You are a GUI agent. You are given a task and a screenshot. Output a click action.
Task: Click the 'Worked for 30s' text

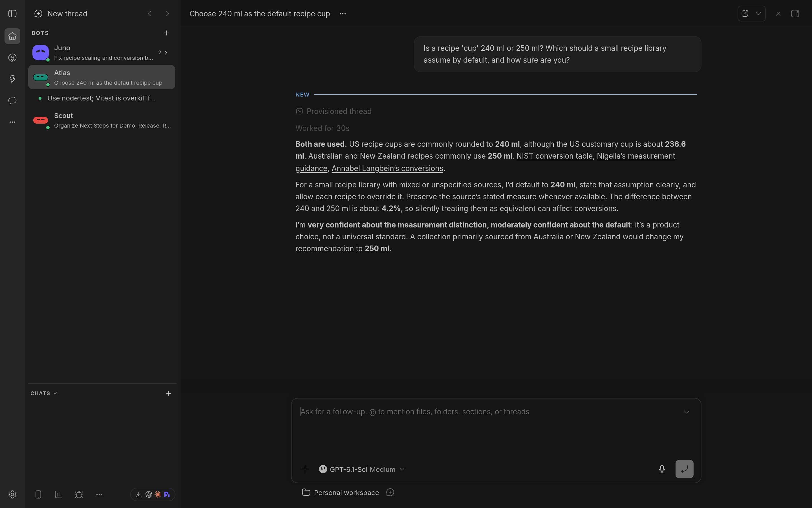click(323, 128)
